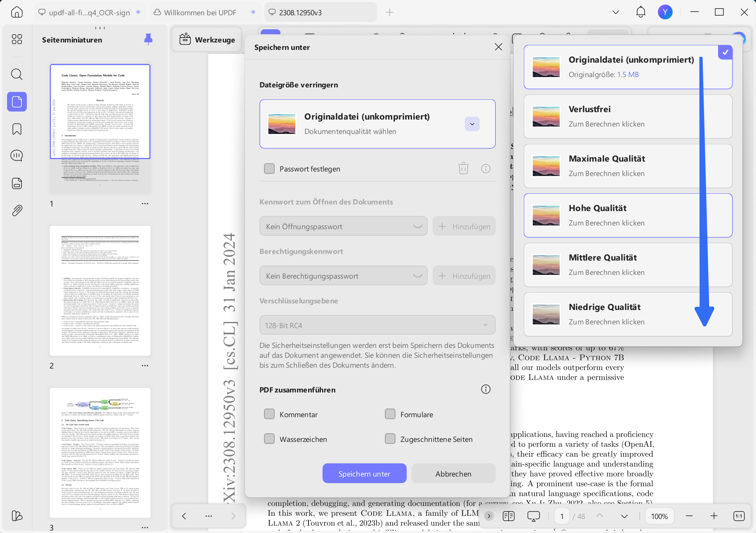756x533 pixels.
Task: Click the bottom sidebar layers icon
Action: 17,516
